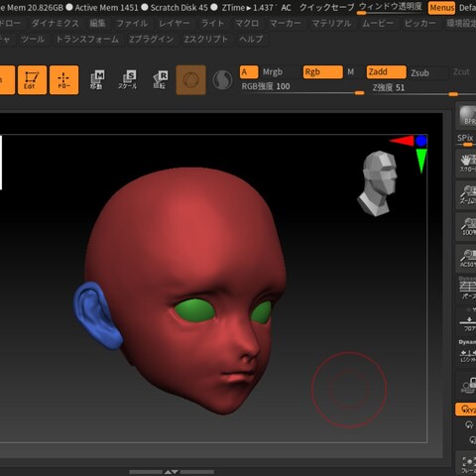
Task: Click the gray head camera view thumbnail
Action: [378, 183]
